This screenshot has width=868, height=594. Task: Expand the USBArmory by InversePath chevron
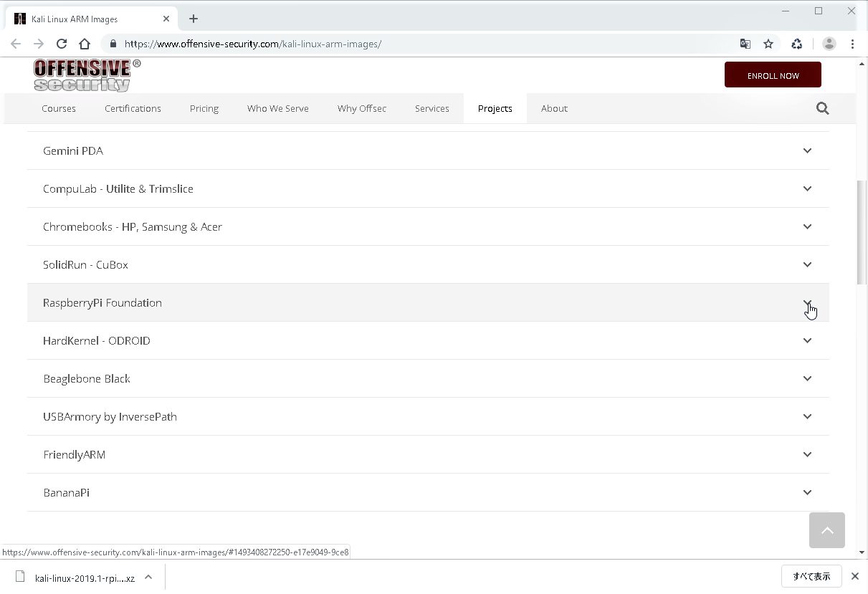807,416
